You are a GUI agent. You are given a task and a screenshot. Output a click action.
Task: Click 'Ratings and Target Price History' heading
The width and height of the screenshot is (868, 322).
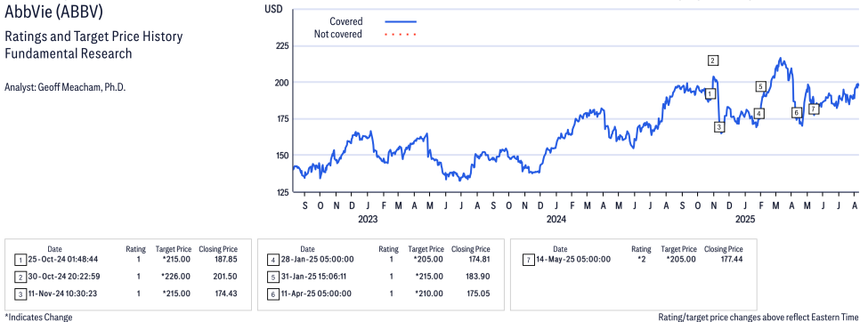pos(93,37)
